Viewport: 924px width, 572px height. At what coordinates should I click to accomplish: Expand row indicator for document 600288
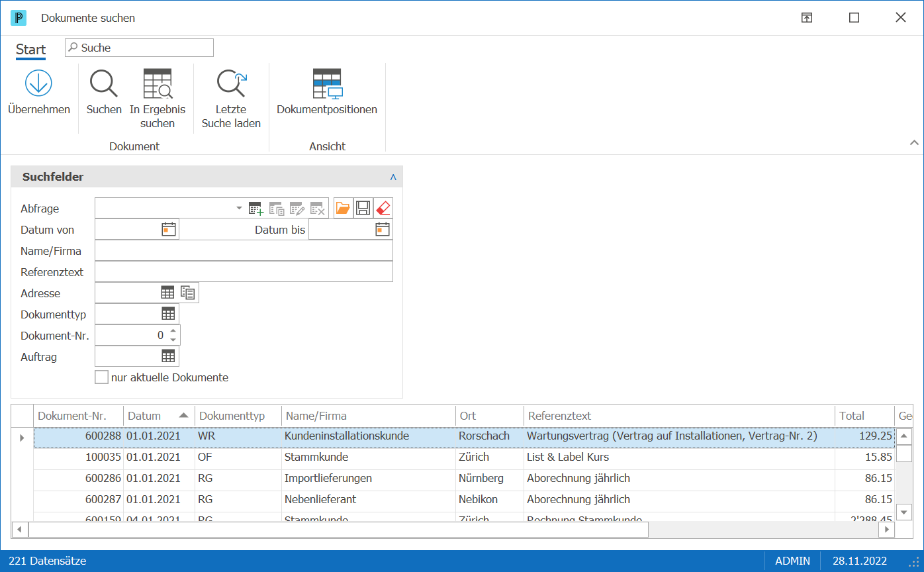[22, 438]
